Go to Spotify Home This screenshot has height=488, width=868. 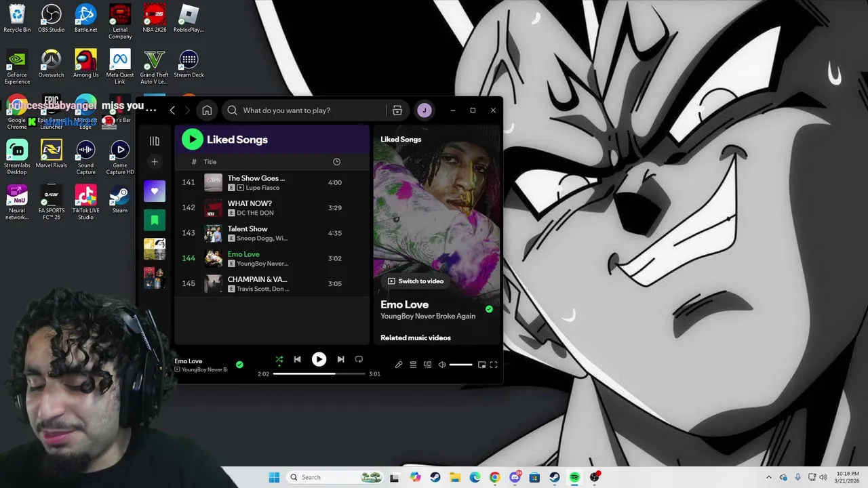[x=207, y=110]
